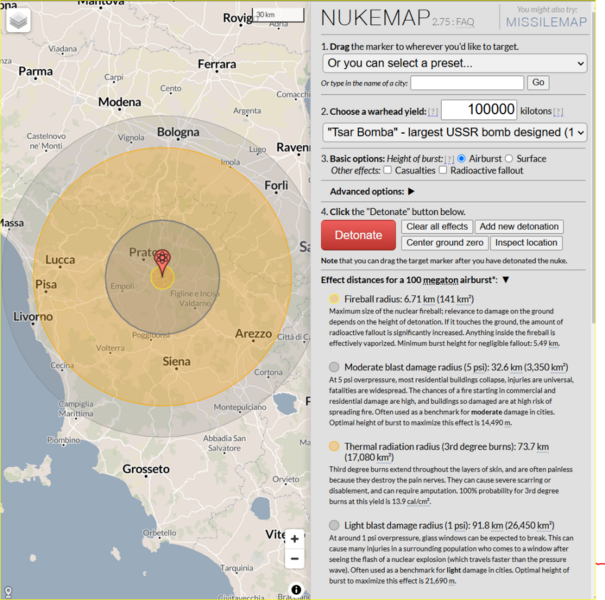Image resolution: width=605 pixels, height=600 pixels.
Task: Open the target location preset dropdown
Action: (x=454, y=63)
